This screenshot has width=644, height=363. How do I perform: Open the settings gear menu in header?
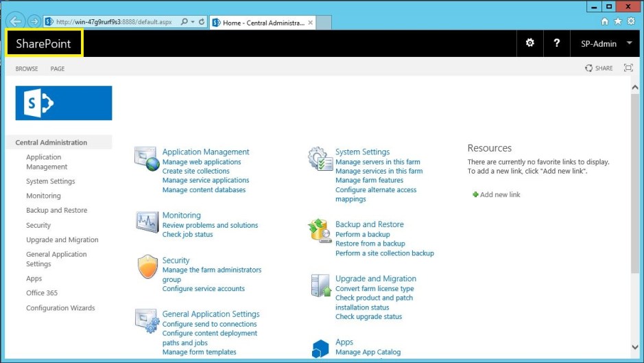(x=529, y=43)
